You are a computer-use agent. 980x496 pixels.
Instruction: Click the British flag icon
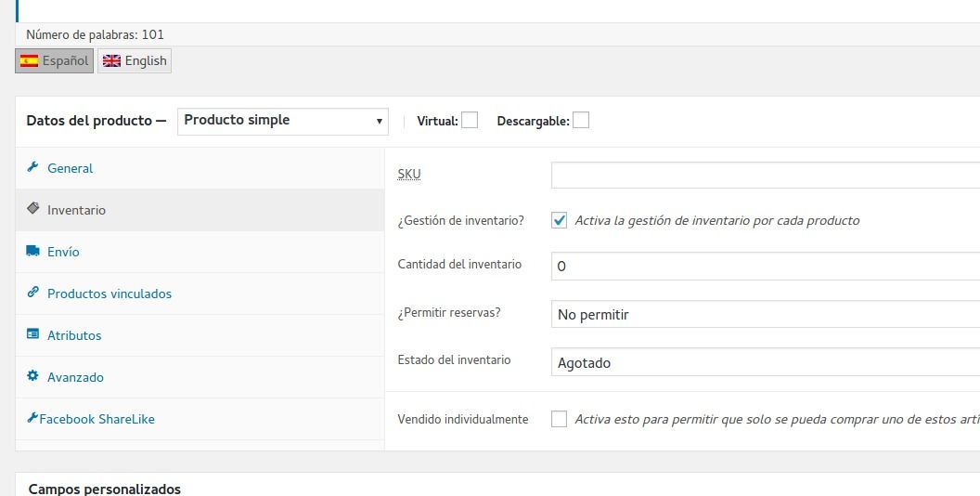111,60
